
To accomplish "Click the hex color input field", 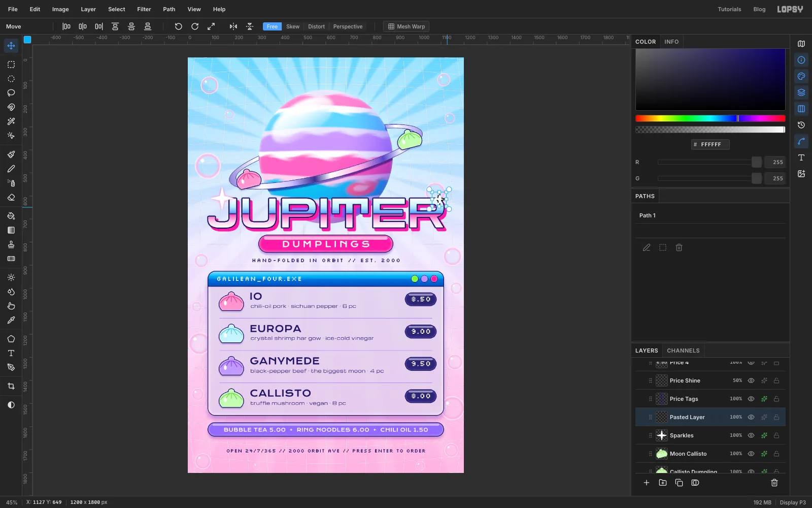I will click(x=710, y=144).
